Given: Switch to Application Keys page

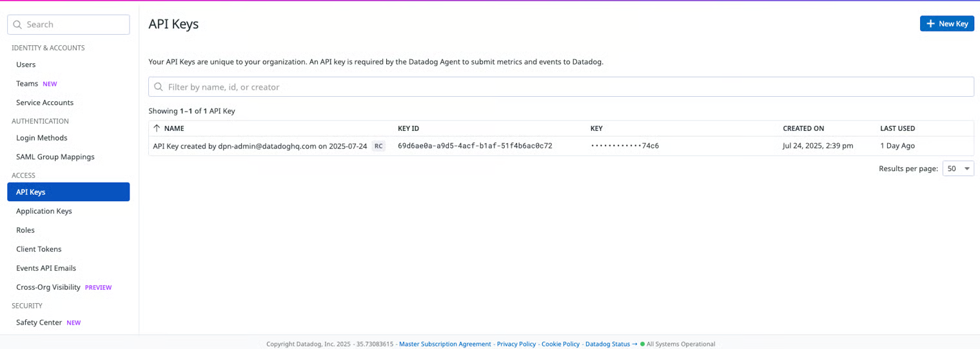Looking at the screenshot, I should (x=44, y=211).
